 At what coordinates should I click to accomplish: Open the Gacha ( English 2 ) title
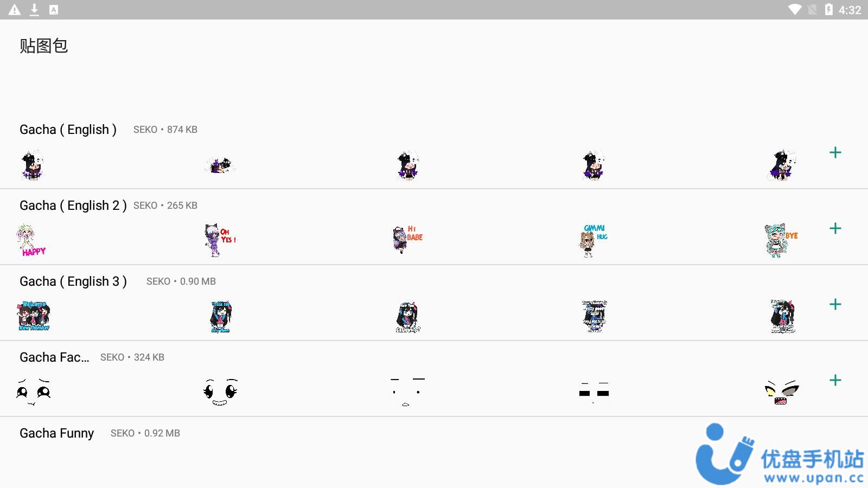point(73,206)
